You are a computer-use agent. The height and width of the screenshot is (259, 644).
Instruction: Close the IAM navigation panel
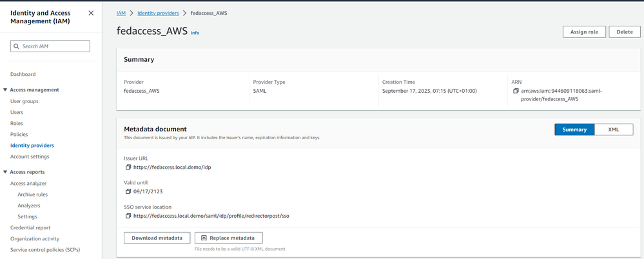pos(91,13)
